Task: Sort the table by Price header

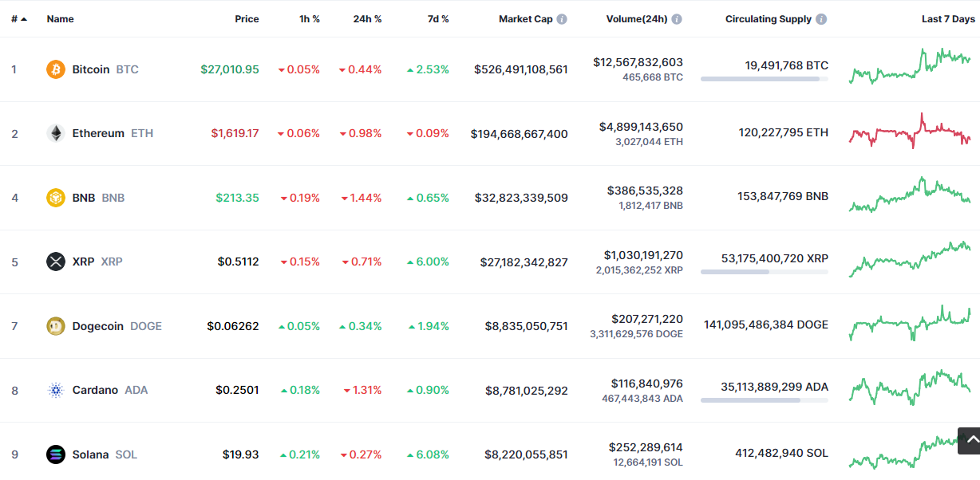Action: pyautogui.click(x=247, y=19)
